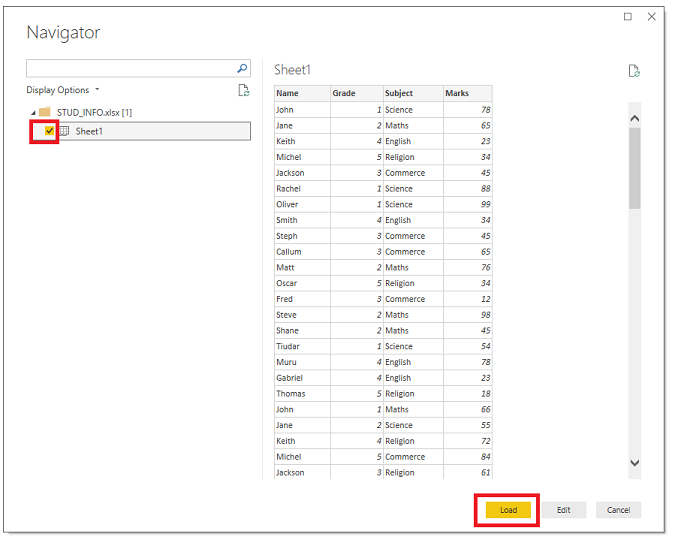Click the search magnifier icon
This screenshot has height=543, width=678.
[x=242, y=68]
